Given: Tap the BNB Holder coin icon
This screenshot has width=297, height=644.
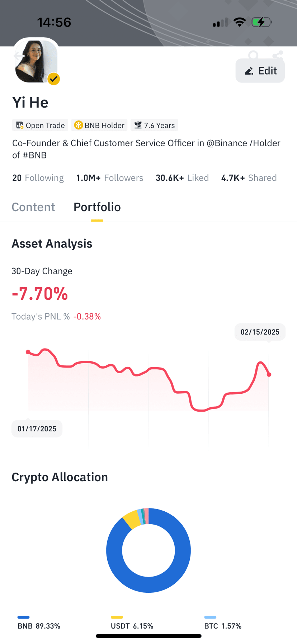Looking at the screenshot, I should tap(78, 125).
